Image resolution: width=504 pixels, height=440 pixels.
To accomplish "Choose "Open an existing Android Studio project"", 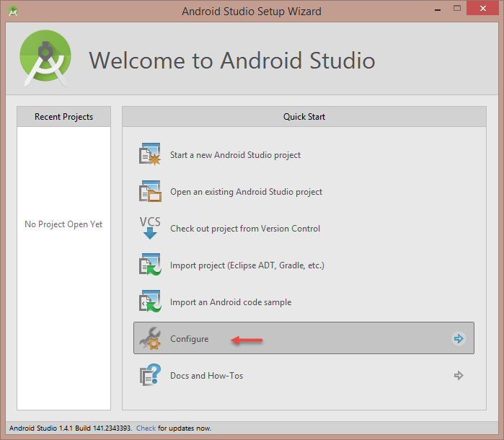I will coord(246,192).
